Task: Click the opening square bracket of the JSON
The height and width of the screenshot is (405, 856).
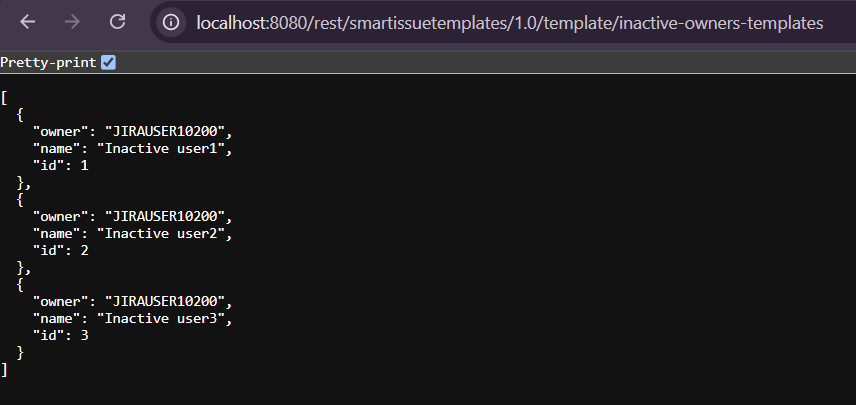Action: pos(5,98)
